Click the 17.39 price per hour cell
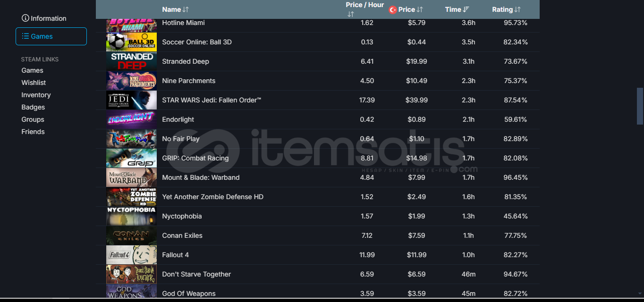Viewport: 644px width, 302px height. coord(367,100)
